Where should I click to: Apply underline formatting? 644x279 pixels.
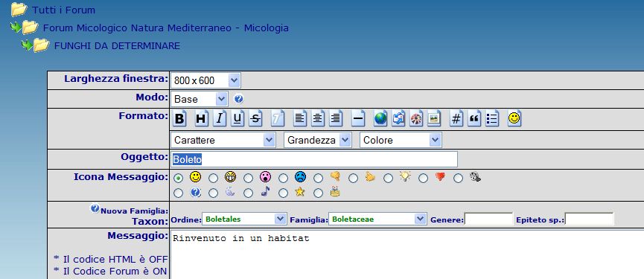click(237, 119)
